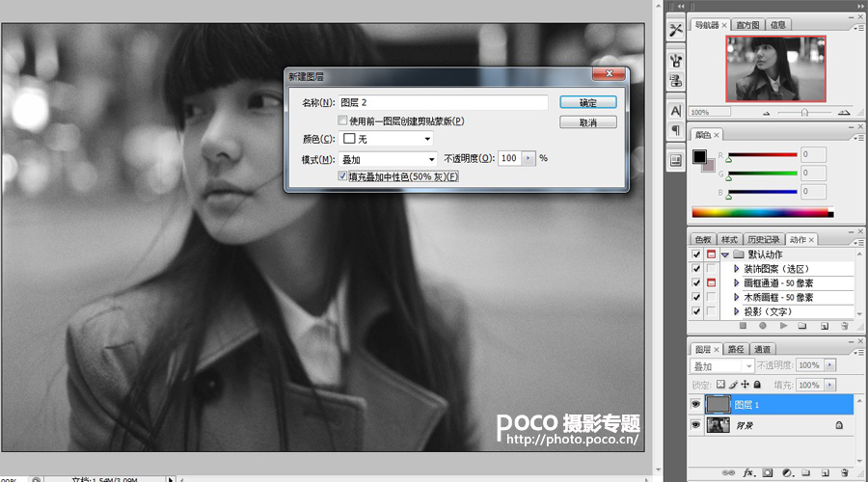Screen dimensions: 868x482
Task: Enable 使用前一图层创建剪贴蒙版 checkbox
Action: 342,120
